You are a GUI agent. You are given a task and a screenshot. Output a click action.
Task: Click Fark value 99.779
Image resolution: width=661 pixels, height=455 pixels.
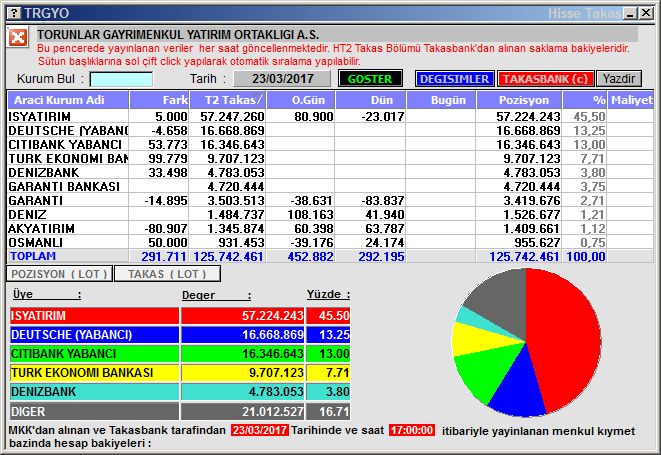tap(168, 159)
